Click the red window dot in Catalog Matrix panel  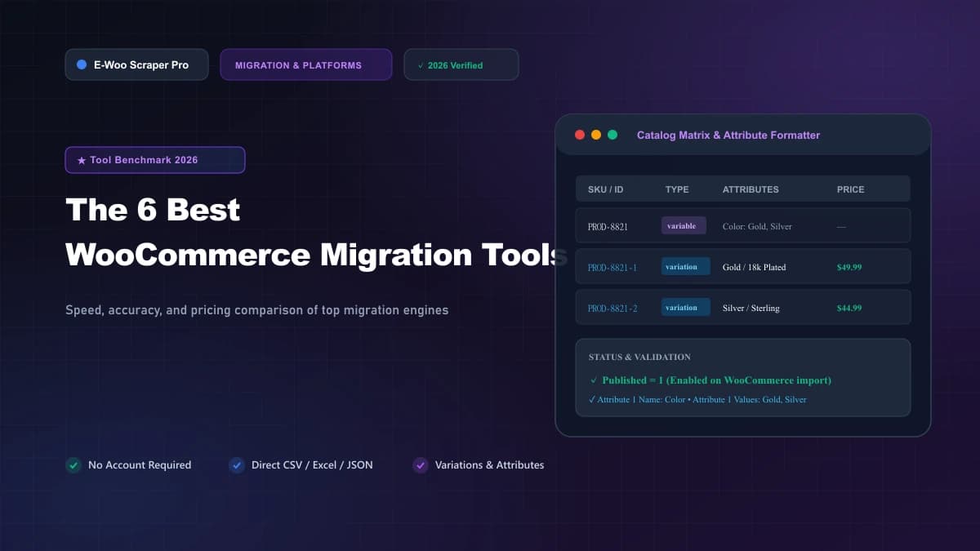(580, 135)
